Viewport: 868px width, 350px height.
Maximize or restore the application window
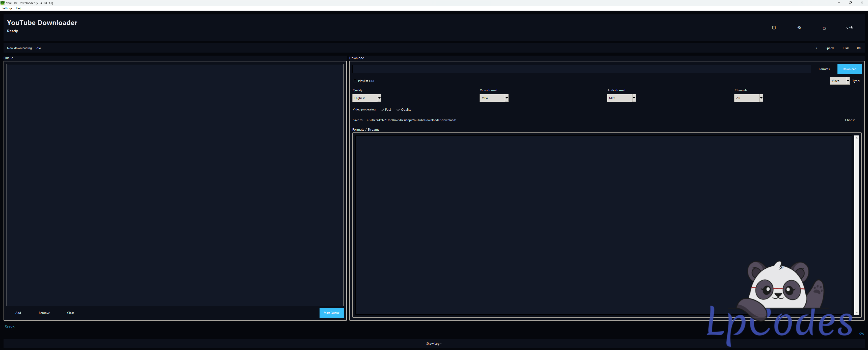pos(850,3)
